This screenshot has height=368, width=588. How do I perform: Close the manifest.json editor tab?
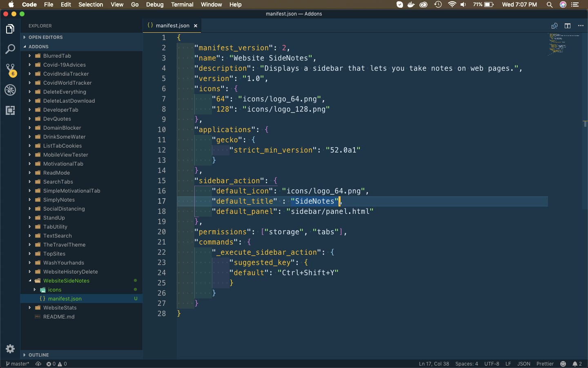[x=196, y=26]
